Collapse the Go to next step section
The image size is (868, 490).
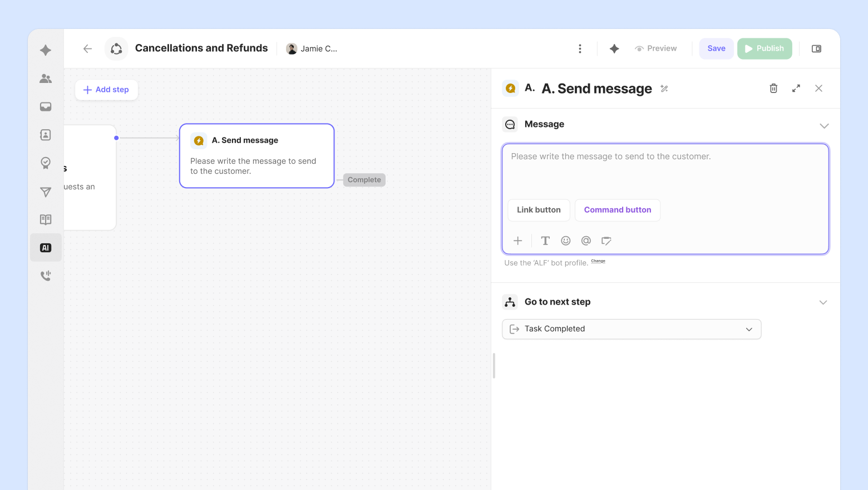(823, 302)
